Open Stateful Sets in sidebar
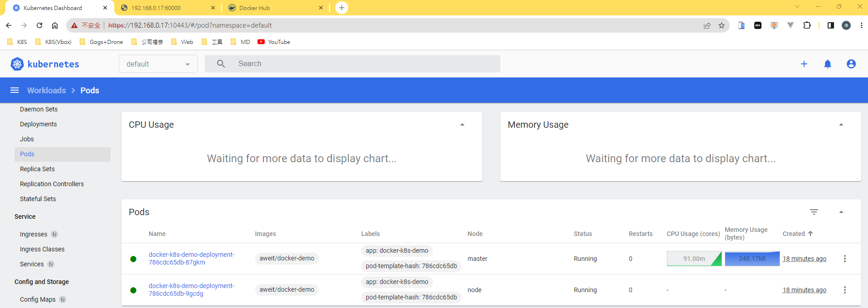The image size is (868, 308). pyautogui.click(x=38, y=199)
